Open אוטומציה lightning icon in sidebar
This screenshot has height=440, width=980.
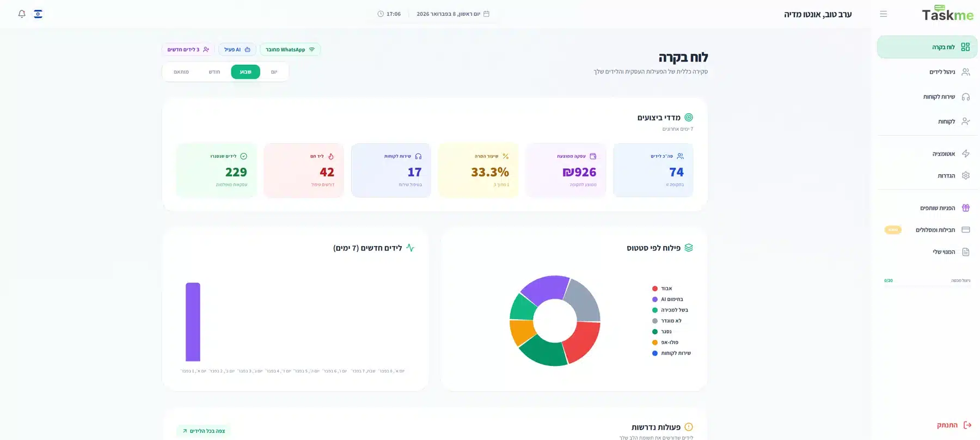coord(965,154)
